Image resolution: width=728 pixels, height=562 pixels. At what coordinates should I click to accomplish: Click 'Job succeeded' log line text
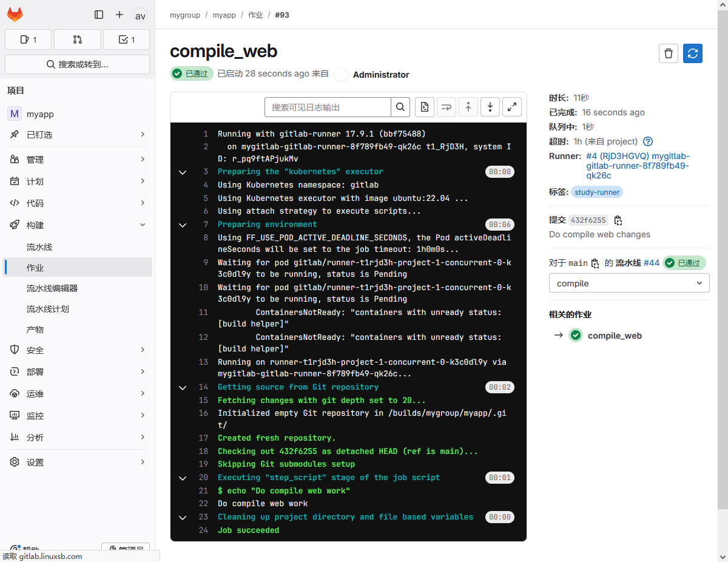pyautogui.click(x=249, y=530)
